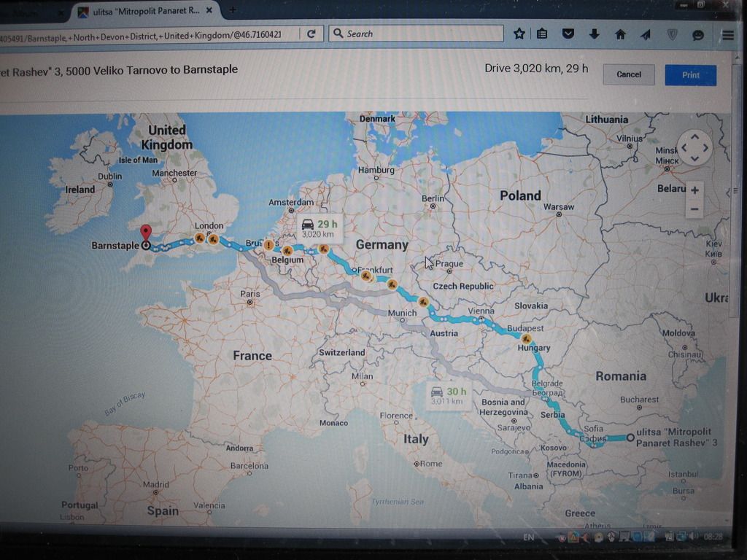This screenshot has width=747, height=560.
Task: Click the send-tab paper plane icon
Action: coord(646,34)
